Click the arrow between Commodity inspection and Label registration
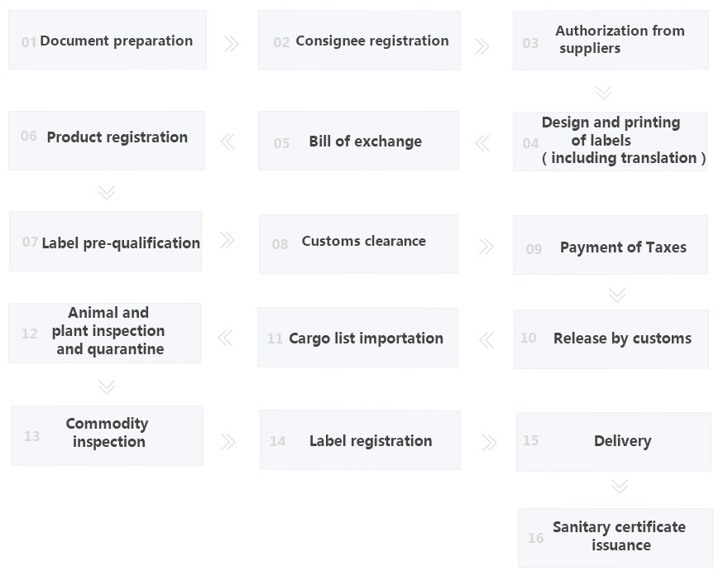Image resolution: width=728 pixels, height=581 pixels. (x=228, y=442)
